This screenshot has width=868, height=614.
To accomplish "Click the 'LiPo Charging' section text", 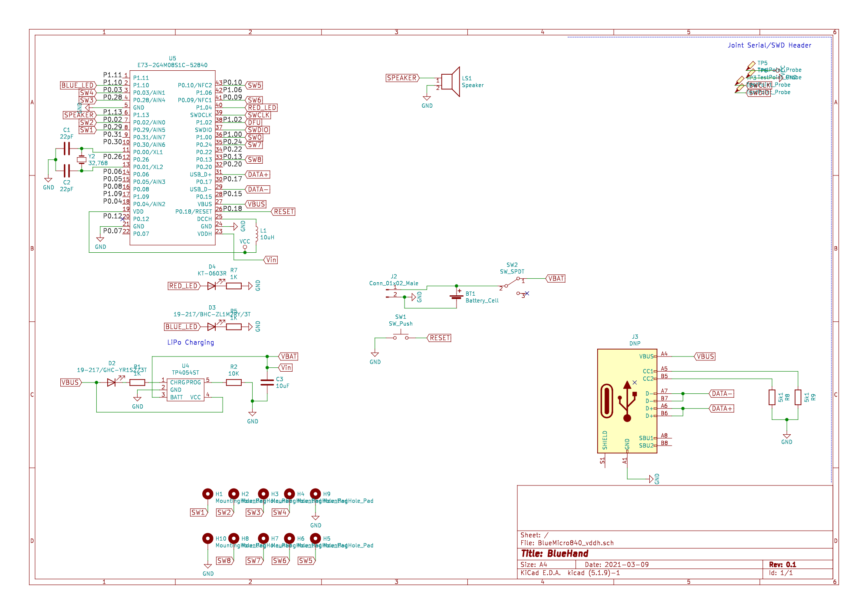I will pos(191,342).
